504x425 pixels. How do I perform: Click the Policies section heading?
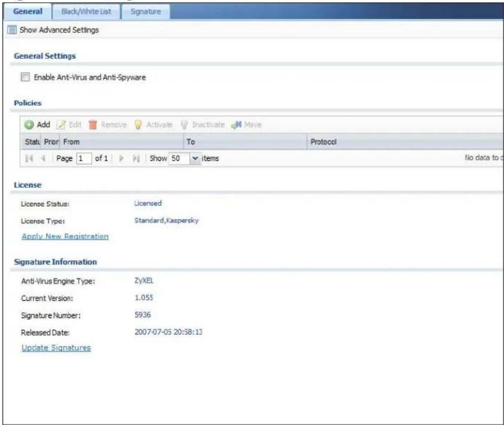28,103
